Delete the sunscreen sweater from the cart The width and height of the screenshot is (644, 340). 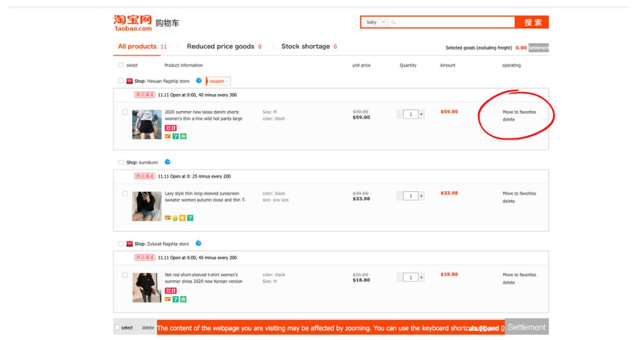point(509,201)
